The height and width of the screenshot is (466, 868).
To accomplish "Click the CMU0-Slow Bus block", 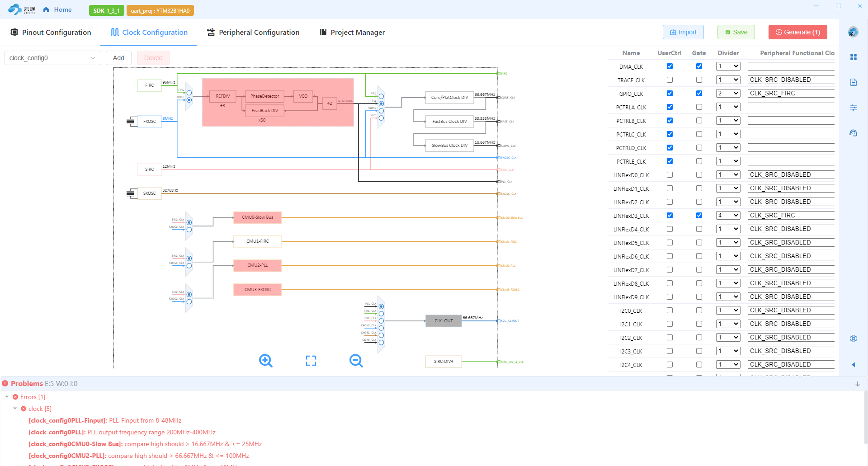I will pos(257,217).
